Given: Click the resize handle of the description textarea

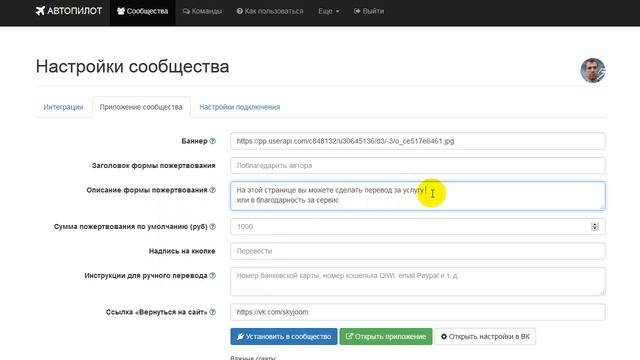Looking at the screenshot, I should (602, 207).
